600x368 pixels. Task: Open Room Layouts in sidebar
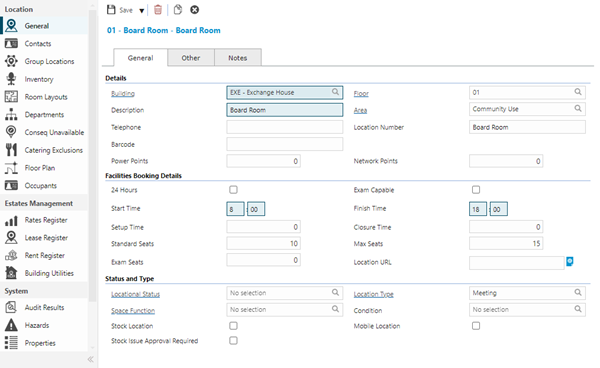point(46,97)
